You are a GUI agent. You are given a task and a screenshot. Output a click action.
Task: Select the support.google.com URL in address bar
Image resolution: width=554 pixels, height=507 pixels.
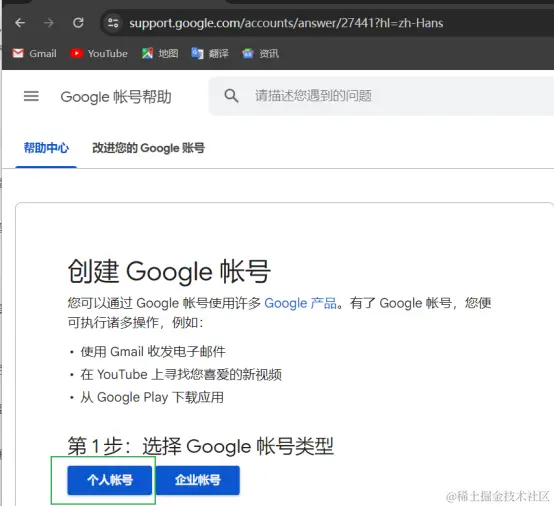286,23
